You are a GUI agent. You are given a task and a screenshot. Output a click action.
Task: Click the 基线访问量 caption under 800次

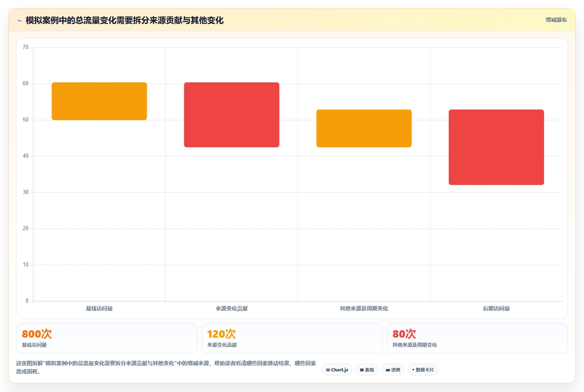tap(34, 345)
